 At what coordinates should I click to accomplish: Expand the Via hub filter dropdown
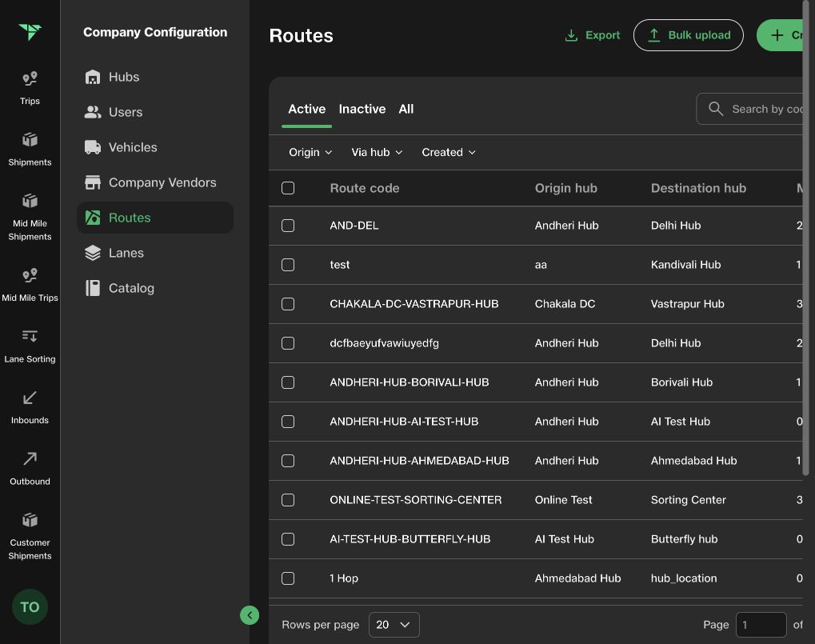coord(377,152)
